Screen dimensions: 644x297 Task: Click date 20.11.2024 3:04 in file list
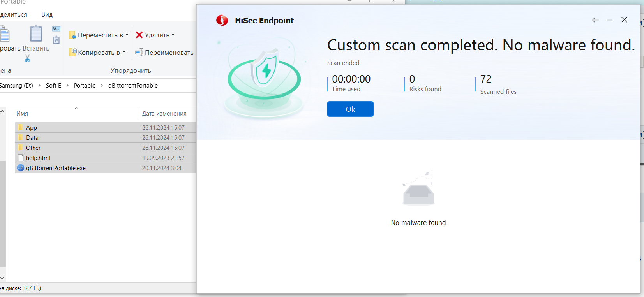pyautogui.click(x=162, y=168)
